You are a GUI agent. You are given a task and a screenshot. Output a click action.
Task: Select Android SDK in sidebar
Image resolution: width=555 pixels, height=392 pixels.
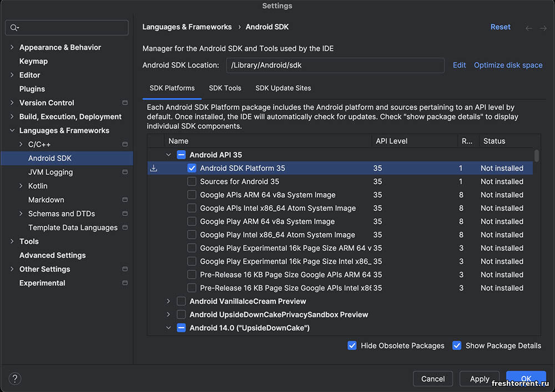click(67, 158)
